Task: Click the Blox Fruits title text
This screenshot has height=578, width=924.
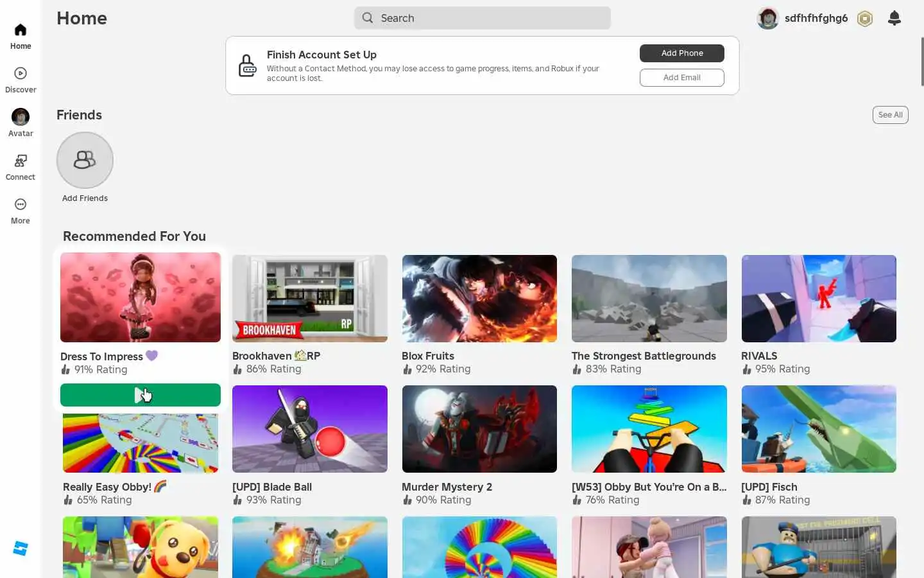Action: (x=428, y=356)
